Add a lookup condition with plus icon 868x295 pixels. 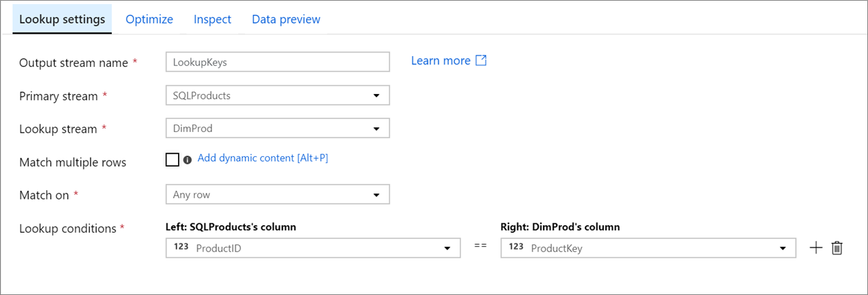(x=816, y=248)
